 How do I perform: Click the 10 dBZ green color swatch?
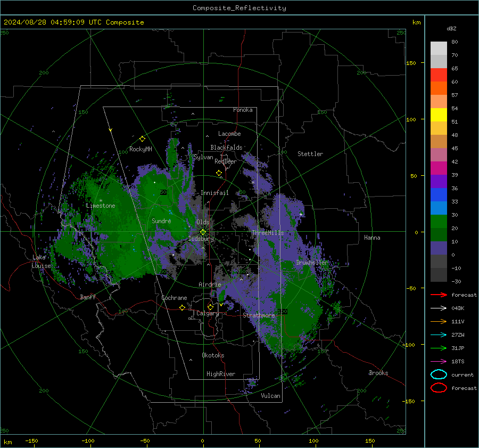439,234
